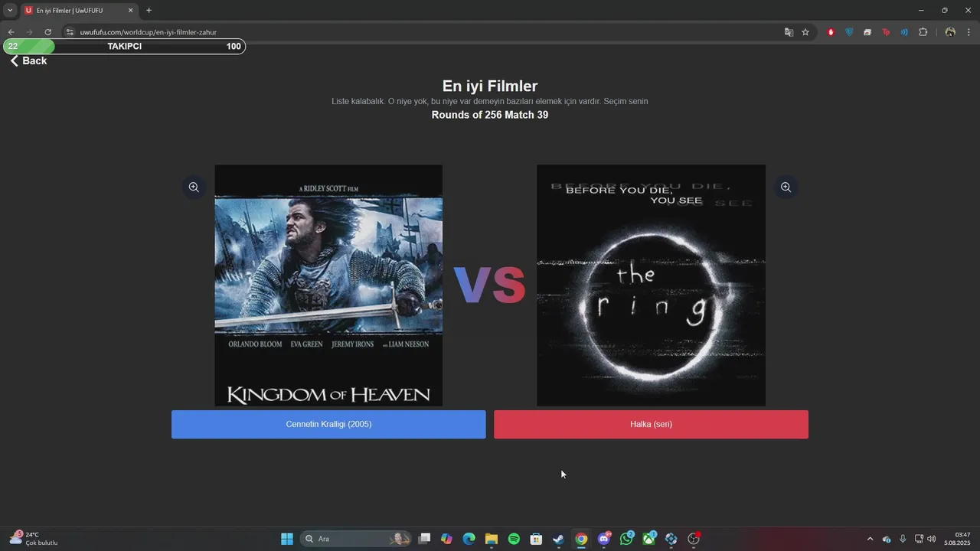
Task: Open the Google Translate page icon
Action: [789, 32]
